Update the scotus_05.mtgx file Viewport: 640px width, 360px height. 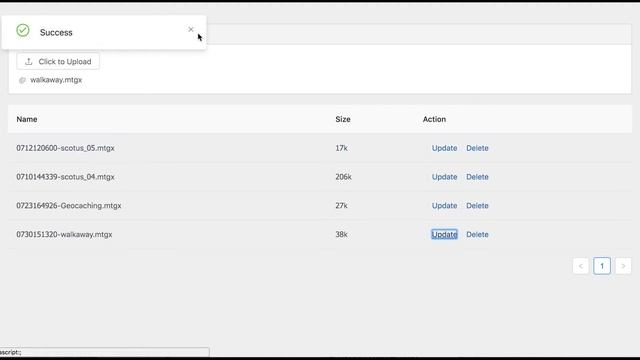[444, 148]
